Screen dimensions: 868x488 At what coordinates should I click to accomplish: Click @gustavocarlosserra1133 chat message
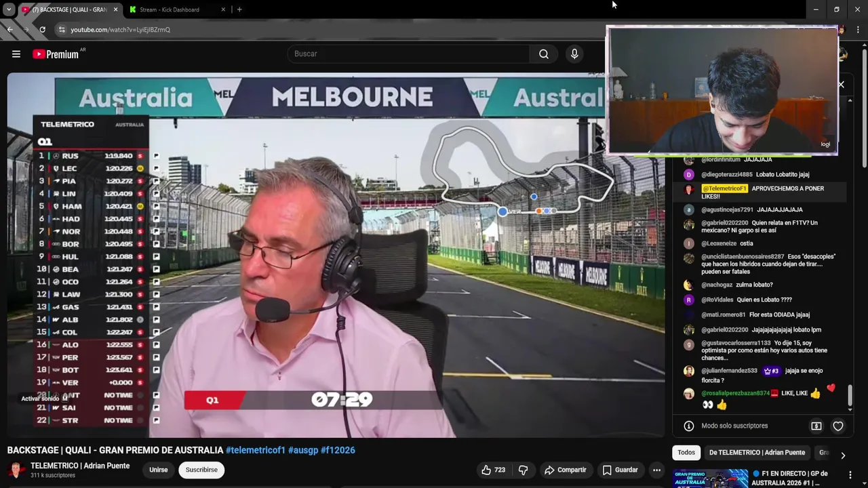coord(761,350)
